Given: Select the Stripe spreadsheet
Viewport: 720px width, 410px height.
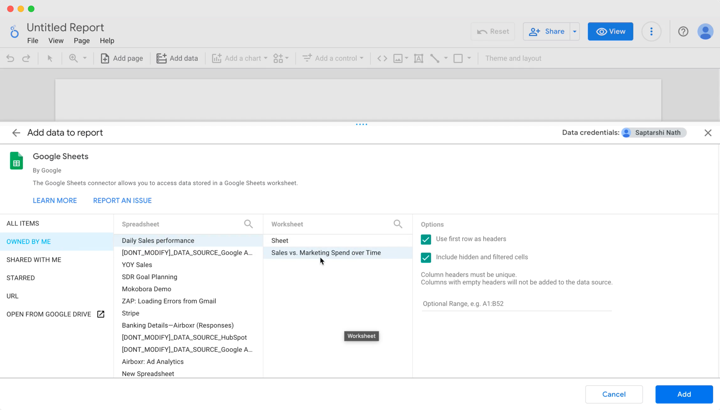Looking at the screenshot, I should tap(188, 313).
